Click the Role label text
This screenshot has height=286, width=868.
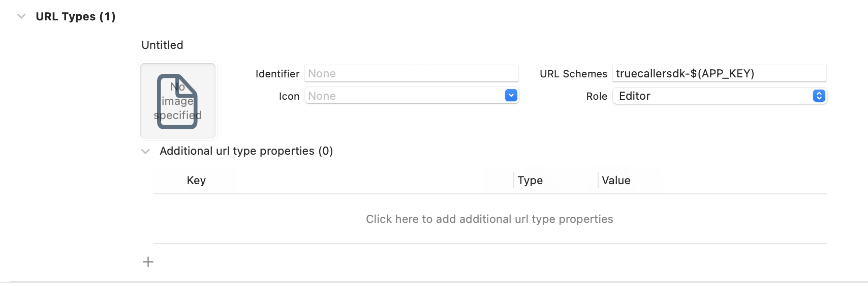pyautogui.click(x=596, y=96)
